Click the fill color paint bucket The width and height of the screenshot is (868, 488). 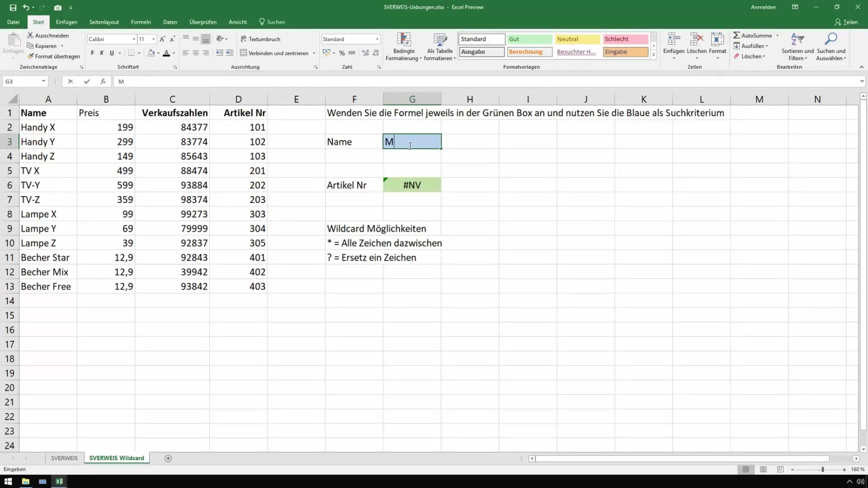coord(151,53)
